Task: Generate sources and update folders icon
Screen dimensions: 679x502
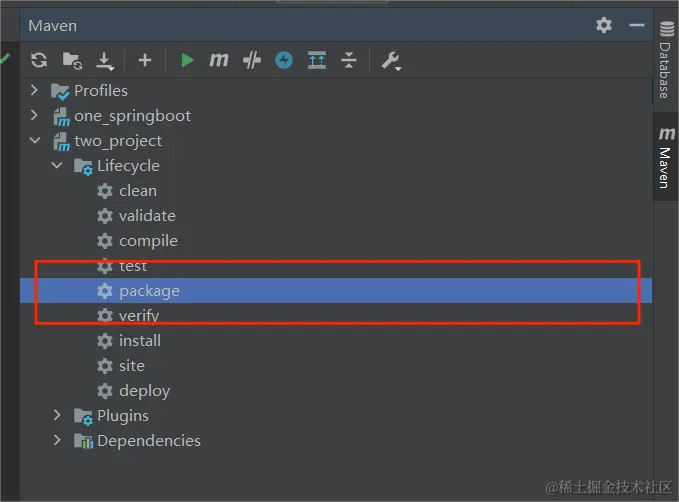Action: click(x=72, y=60)
